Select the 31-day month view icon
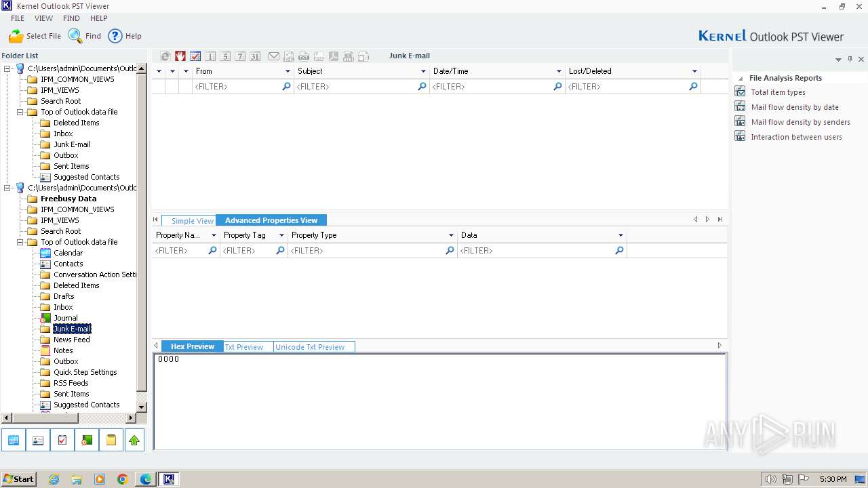 pos(255,56)
